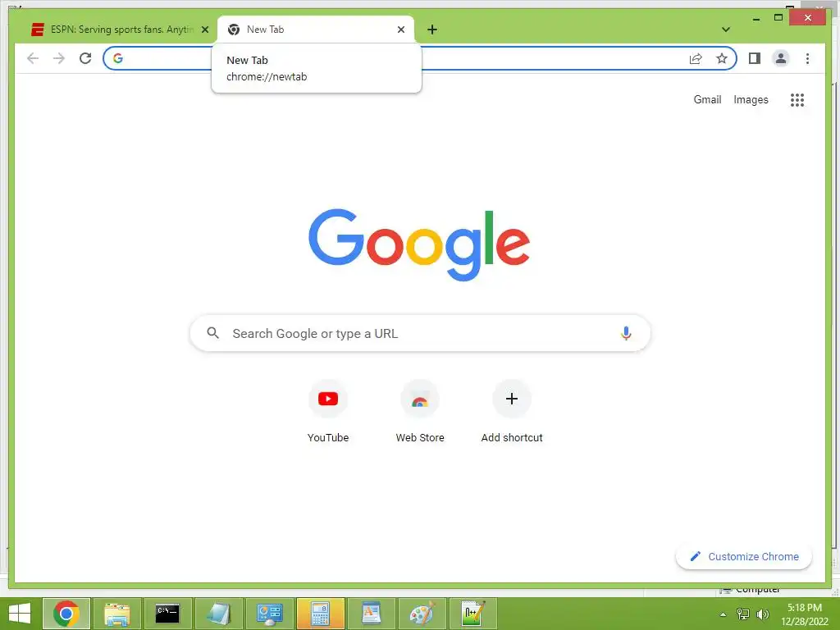840x630 pixels.
Task: Open a new tab with the plus button
Action: point(432,30)
